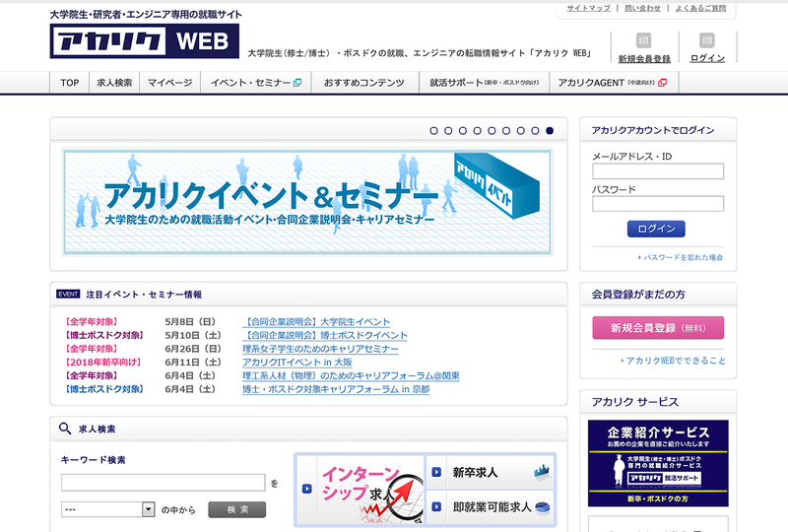Viewport: 788px width, 532px height.
Task: Open 理系女子学生のためのキャリアセミナー link
Action: coord(321,349)
